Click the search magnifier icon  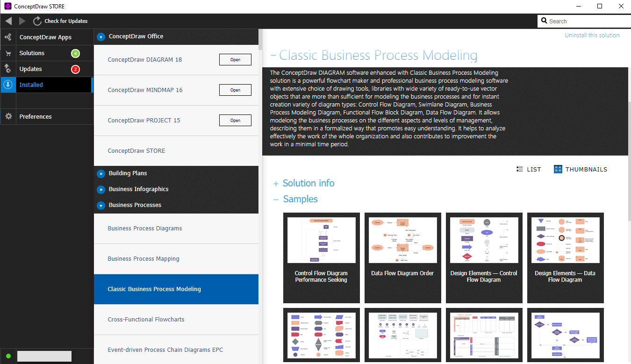point(545,21)
